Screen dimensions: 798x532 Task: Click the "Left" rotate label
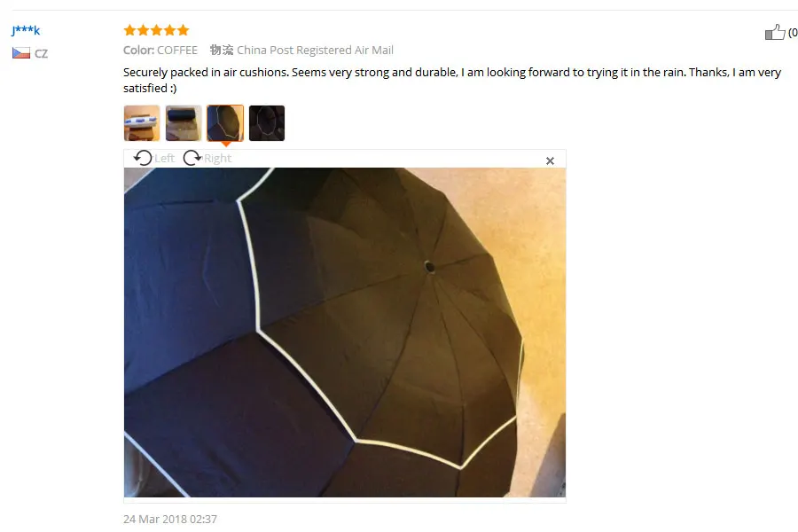164,159
